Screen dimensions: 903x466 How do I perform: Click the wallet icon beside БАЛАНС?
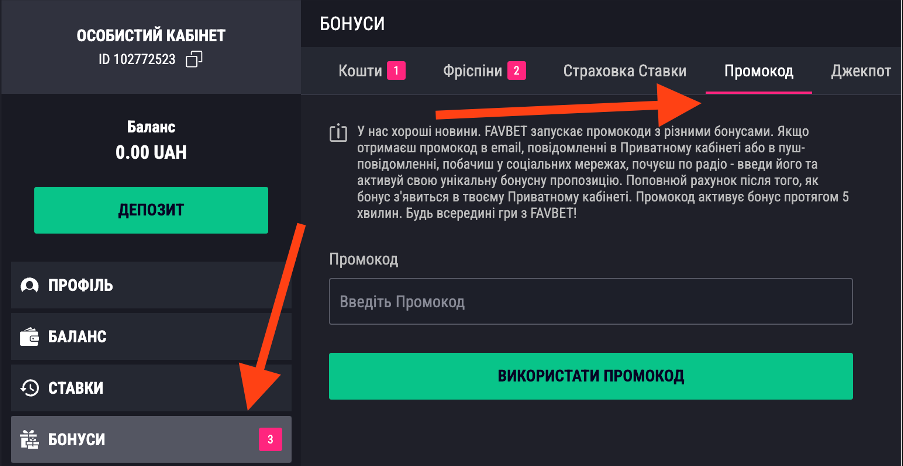(30, 337)
